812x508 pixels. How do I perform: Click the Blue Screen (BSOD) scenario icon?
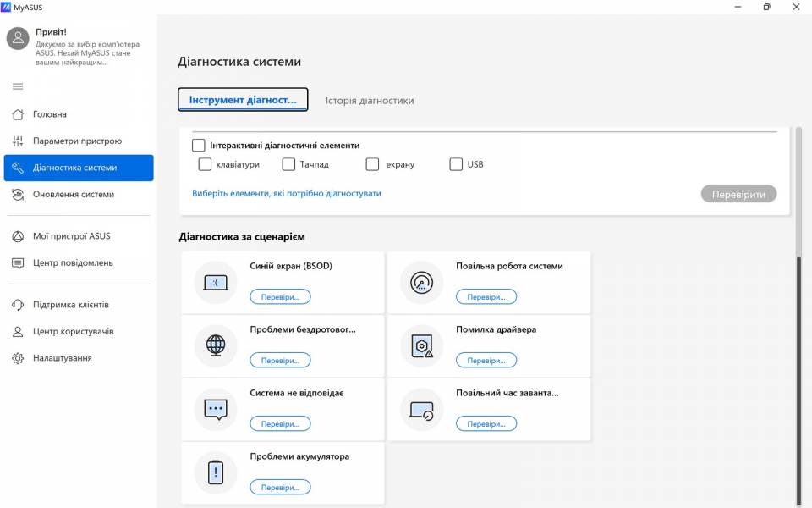click(216, 283)
